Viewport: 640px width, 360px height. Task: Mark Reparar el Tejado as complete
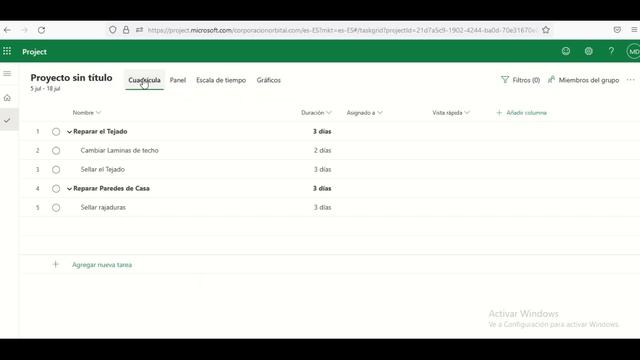click(x=56, y=131)
